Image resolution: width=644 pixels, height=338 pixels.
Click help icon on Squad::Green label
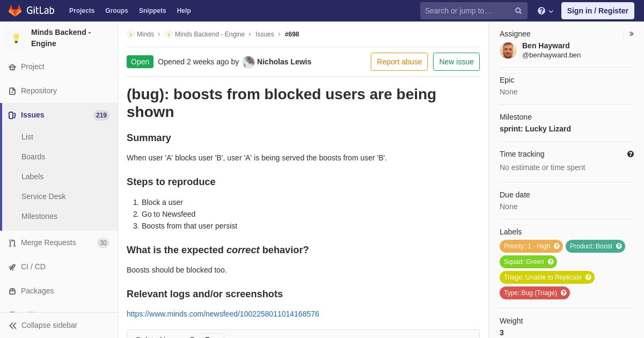pyautogui.click(x=551, y=262)
